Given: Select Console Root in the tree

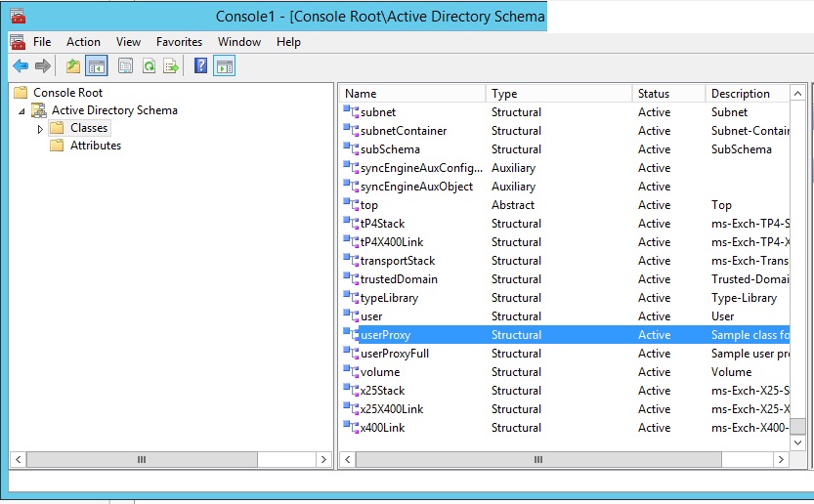Looking at the screenshot, I should pos(68,93).
